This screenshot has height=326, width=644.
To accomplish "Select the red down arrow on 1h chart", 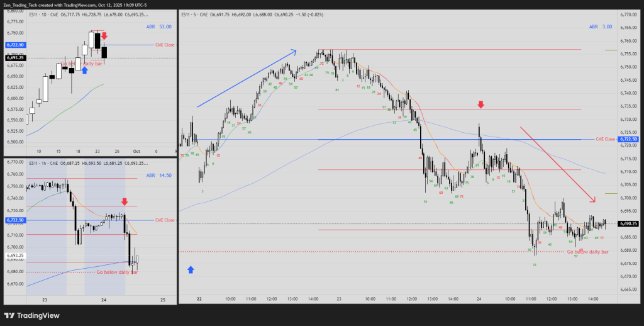I will click(x=125, y=201).
